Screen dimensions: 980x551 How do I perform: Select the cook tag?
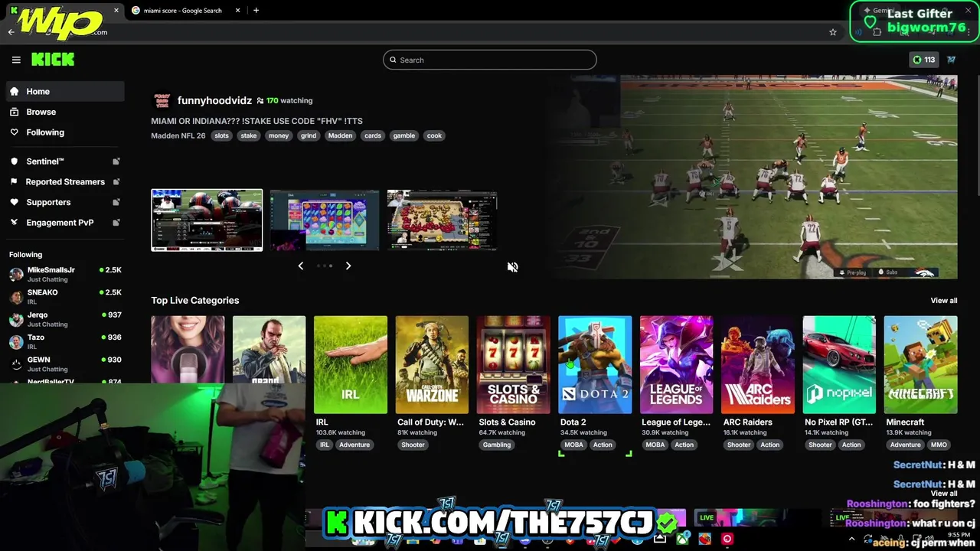[434, 135]
